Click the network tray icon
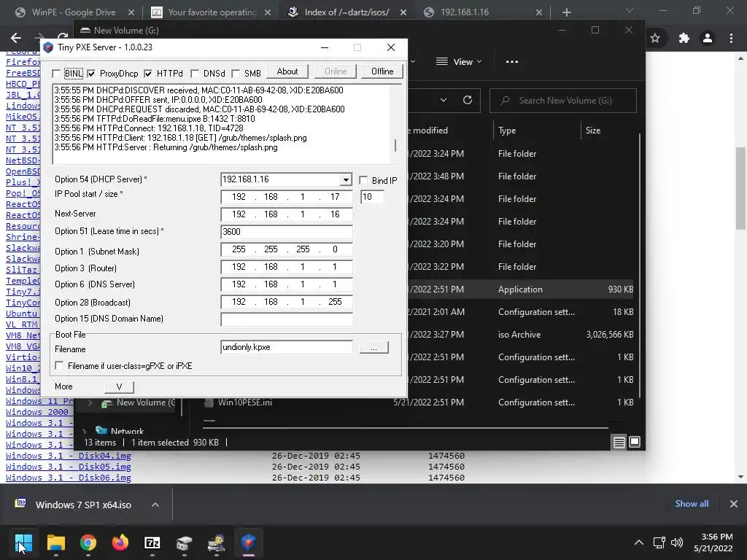This screenshot has height=560, width=747. tap(659, 542)
